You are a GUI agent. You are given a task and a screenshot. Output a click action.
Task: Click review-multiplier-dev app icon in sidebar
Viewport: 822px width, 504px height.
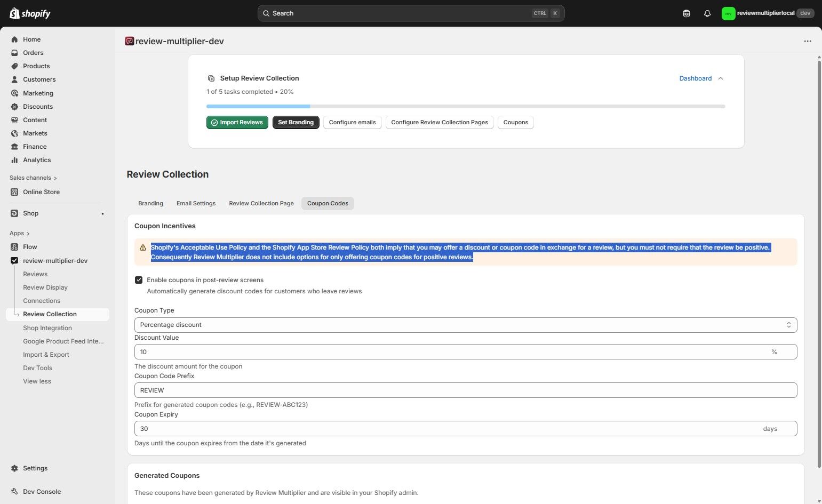pos(14,261)
